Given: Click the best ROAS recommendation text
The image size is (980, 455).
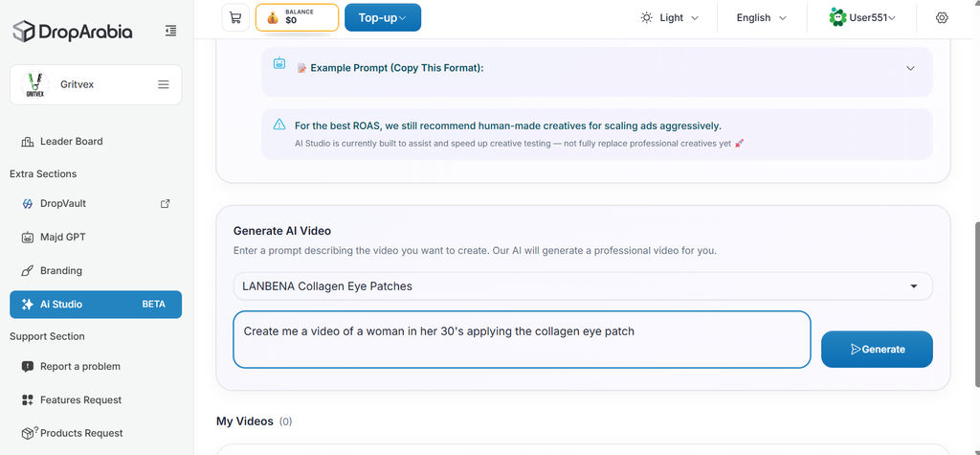Looking at the screenshot, I should [507, 125].
